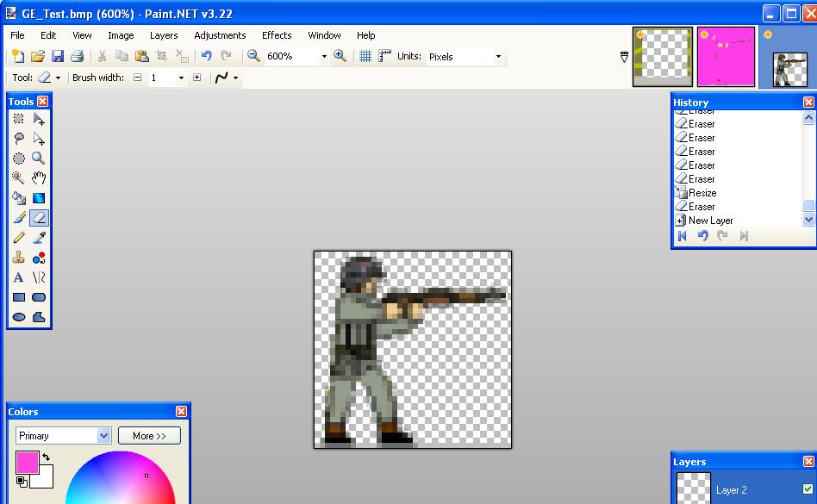This screenshot has height=504, width=817.
Task: Click the Zoom In magnifier icon
Action: pos(340,56)
